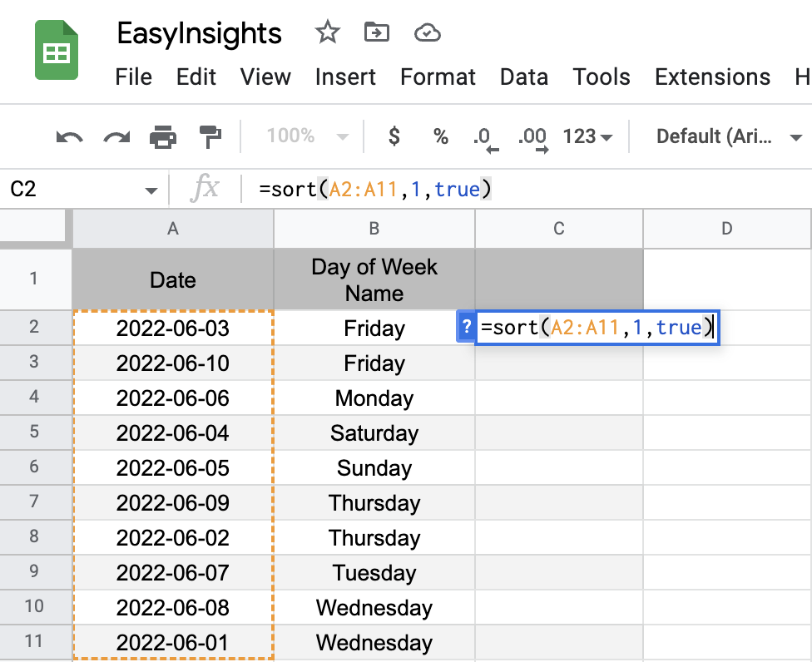812x662 pixels.
Task: Click cell with 2022-06-07
Action: pos(173,572)
